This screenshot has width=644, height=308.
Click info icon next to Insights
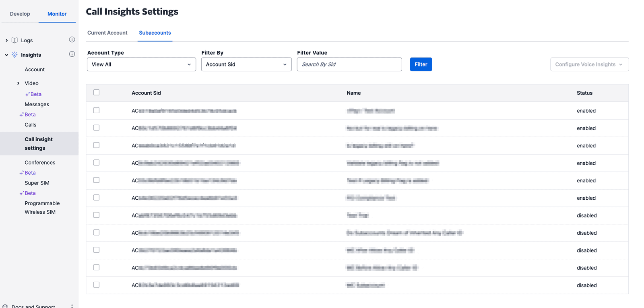click(72, 54)
